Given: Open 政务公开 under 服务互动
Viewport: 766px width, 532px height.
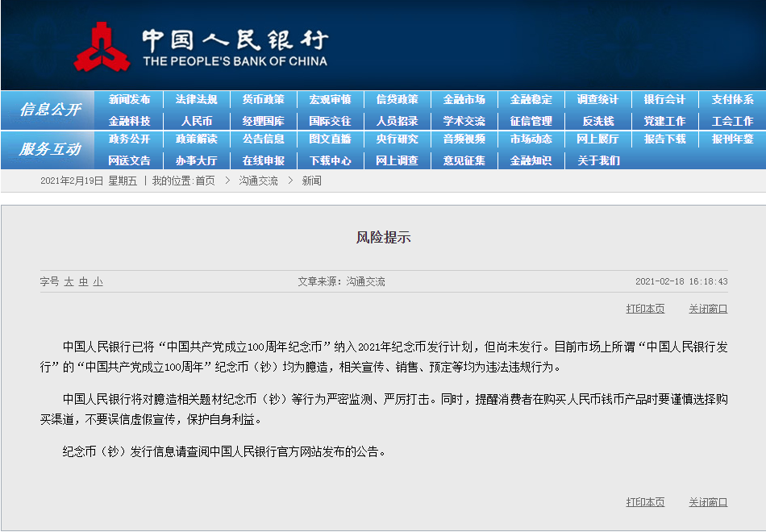Looking at the screenshot, I should tap(130, 139).
